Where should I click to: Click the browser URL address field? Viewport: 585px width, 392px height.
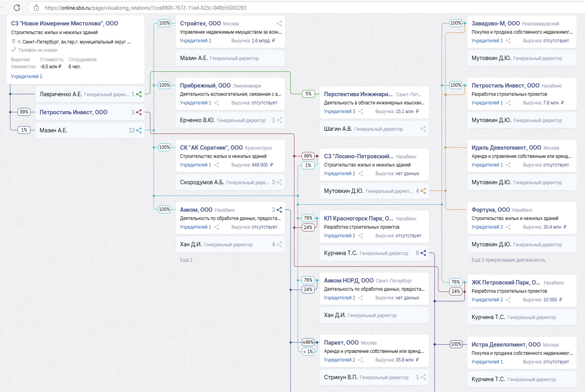(145, 8)
